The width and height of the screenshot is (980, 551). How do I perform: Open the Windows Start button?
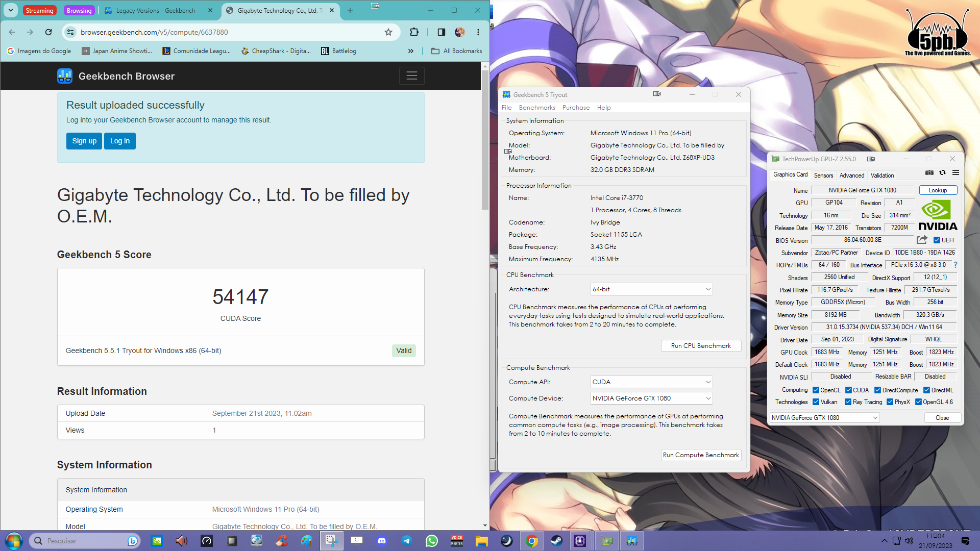[x=14, y=541]
